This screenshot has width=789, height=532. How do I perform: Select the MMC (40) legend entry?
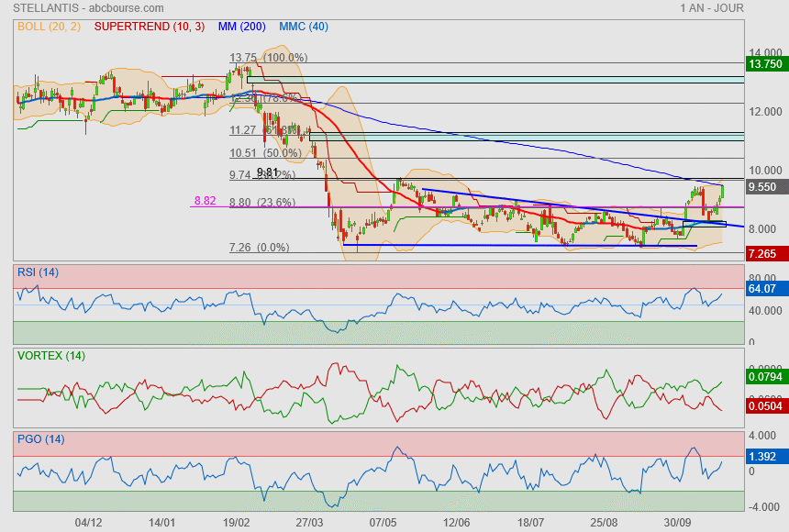coord(303,27)
